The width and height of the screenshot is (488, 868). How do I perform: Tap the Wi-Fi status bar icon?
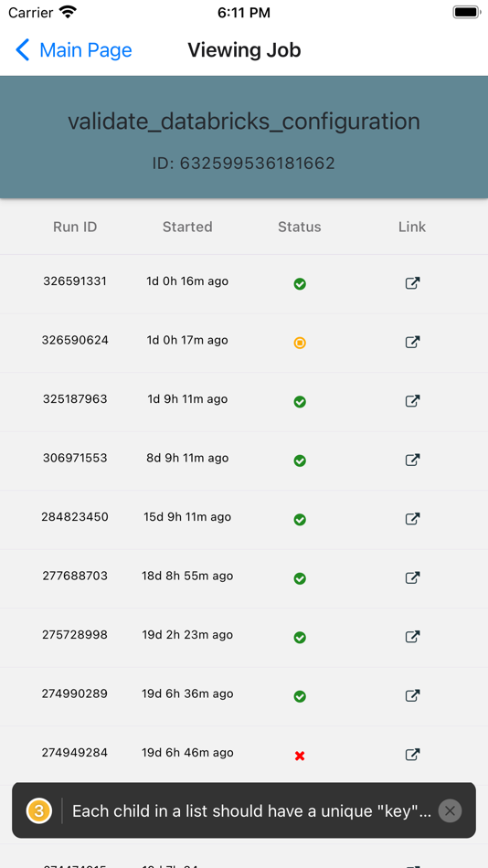click(x=69, y=12)
